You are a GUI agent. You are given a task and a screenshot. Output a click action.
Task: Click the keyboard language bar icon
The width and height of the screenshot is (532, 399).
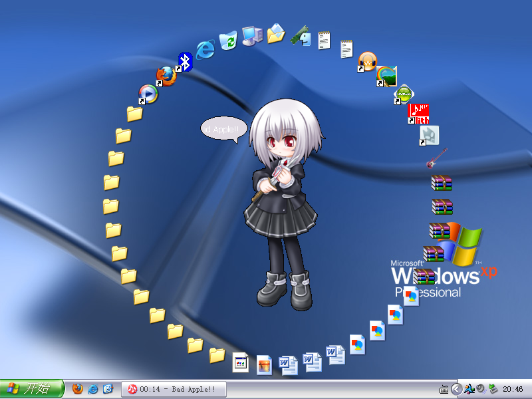pyautogui.click(x=444, y=389)
